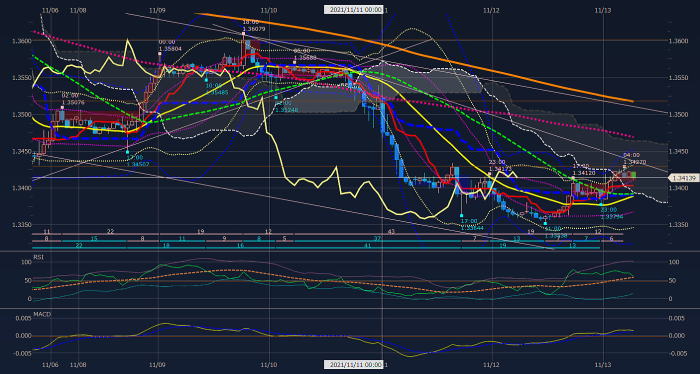Click the 11/13 date on the top time axis
Image resolution: width=700 pixels, height=374 pixels.
tap(604, 9)
